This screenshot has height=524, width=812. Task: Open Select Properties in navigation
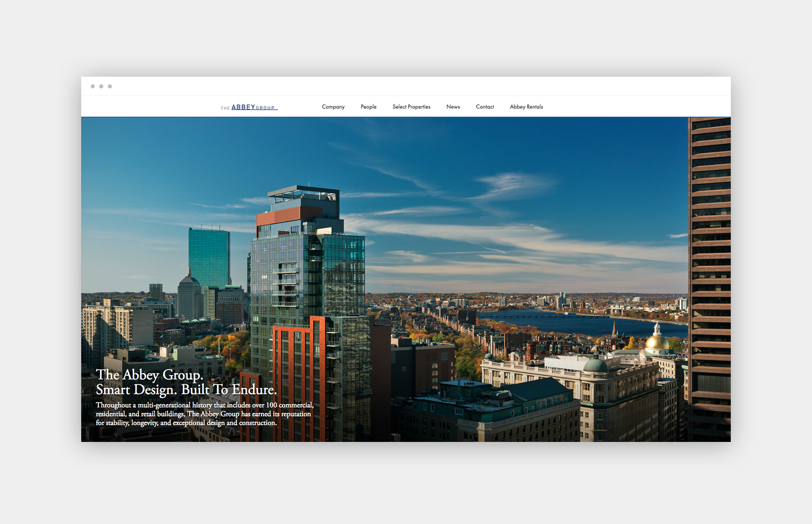pos(411,107)
